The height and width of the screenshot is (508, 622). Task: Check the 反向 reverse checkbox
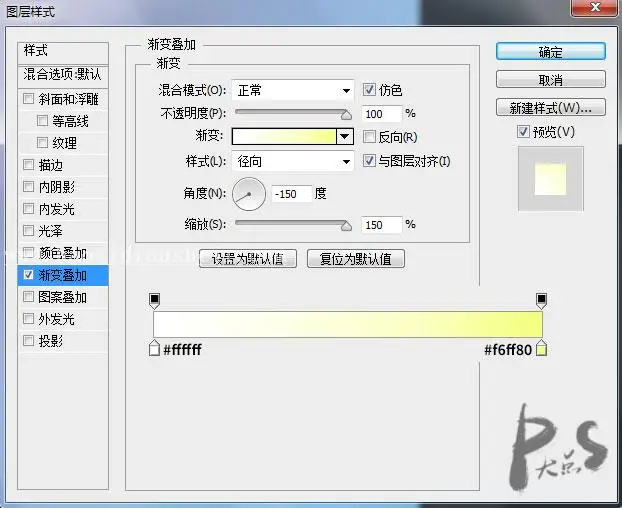point(369,137)
